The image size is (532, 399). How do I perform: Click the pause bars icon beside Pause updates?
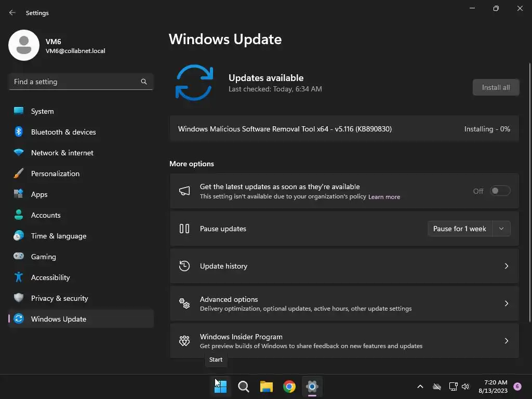(x=184, y=229)
